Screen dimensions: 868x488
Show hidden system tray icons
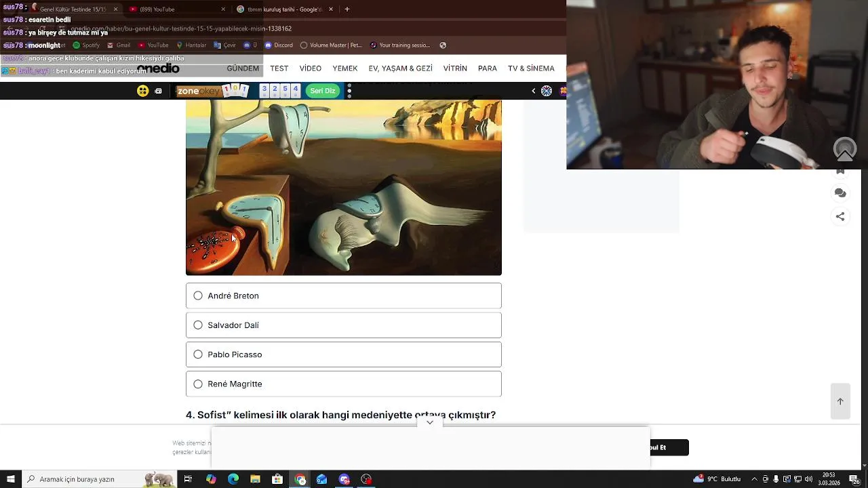[754, 479]
